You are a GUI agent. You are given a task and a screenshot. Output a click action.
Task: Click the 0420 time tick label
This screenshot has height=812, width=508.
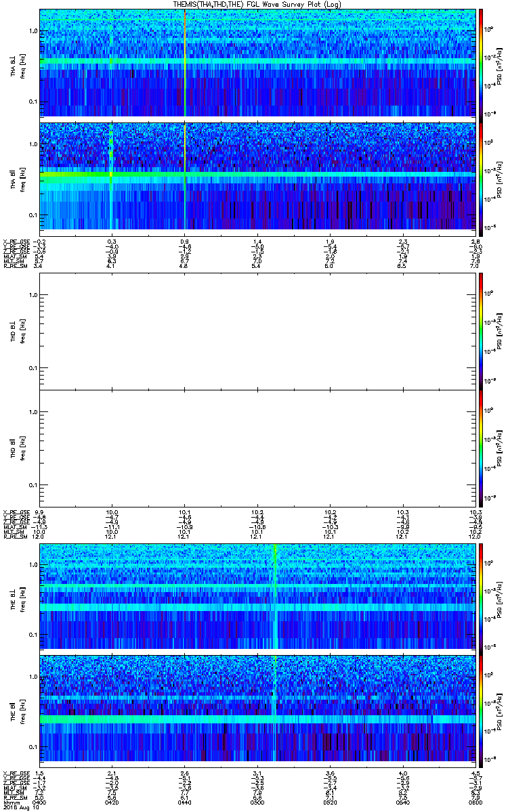point(112,801)
